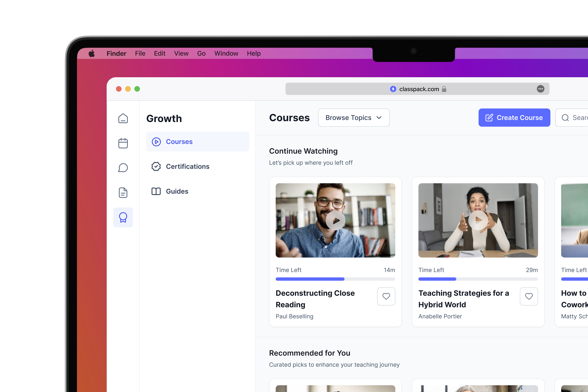Favorite Teaching Strategies for a Hybrid World
Screen dimensions: 588x392
(x=529, y=296)
